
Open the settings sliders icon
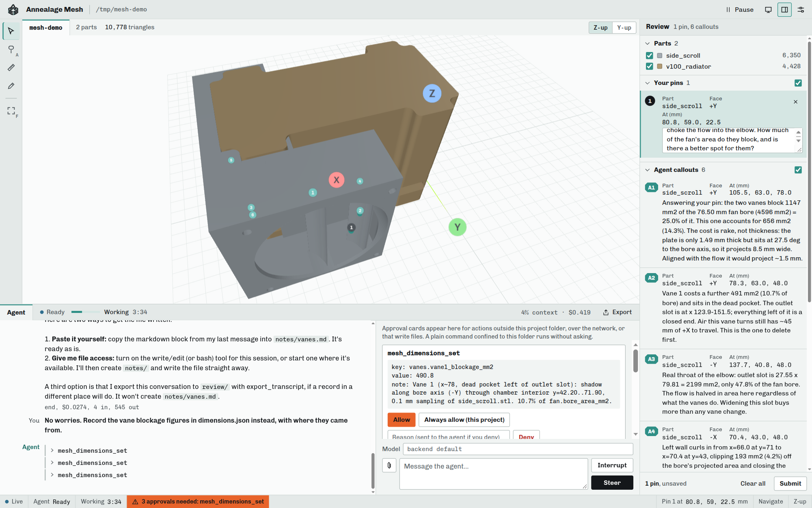pos(801,10)
